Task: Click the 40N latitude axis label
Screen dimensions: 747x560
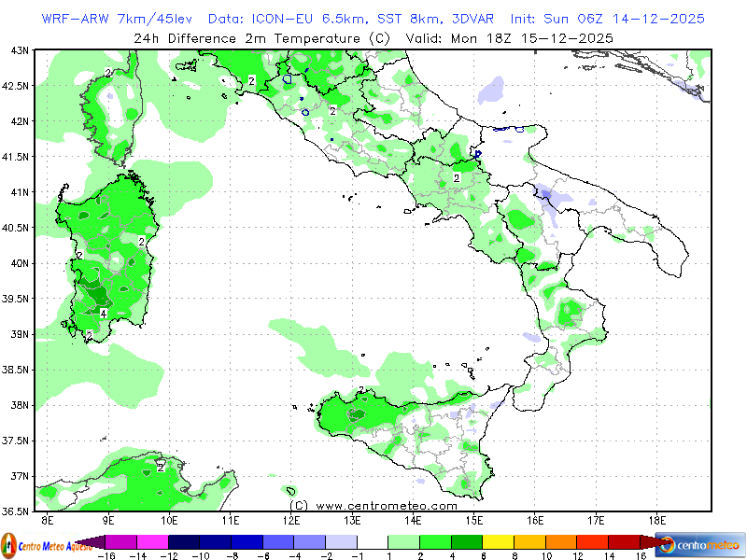Action: click(18, 263)
